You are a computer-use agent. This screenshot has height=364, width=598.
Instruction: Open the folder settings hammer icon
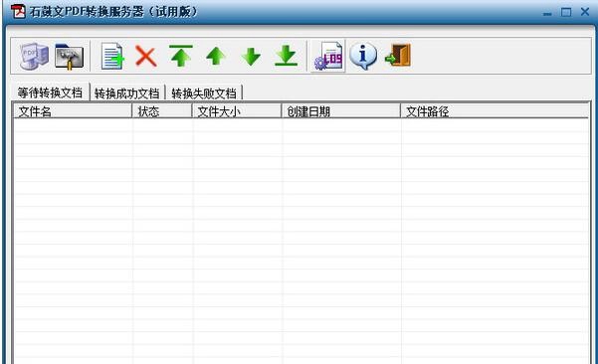69,57
